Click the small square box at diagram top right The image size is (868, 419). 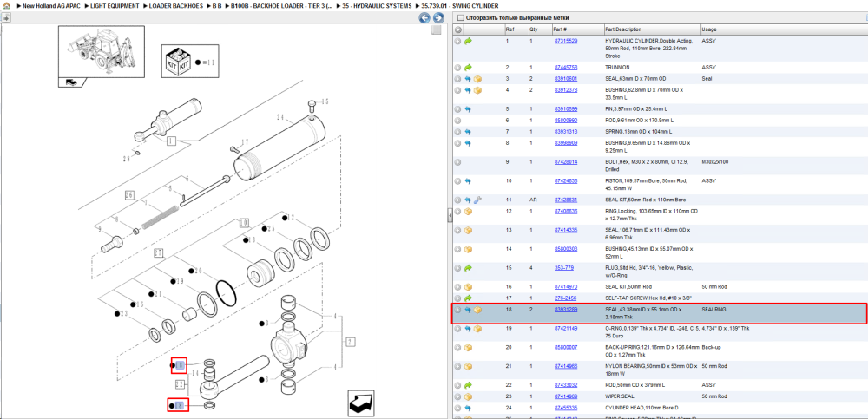437,29
